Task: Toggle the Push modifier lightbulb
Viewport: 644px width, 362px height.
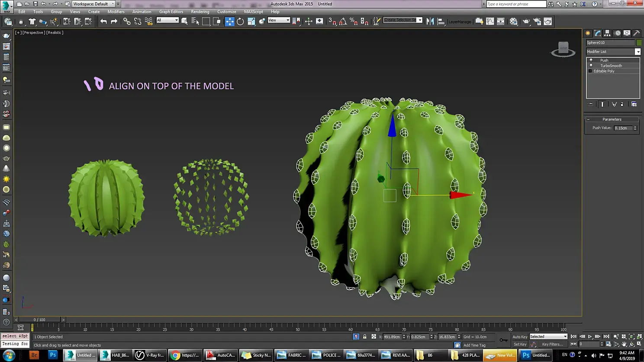Action: 591,60
